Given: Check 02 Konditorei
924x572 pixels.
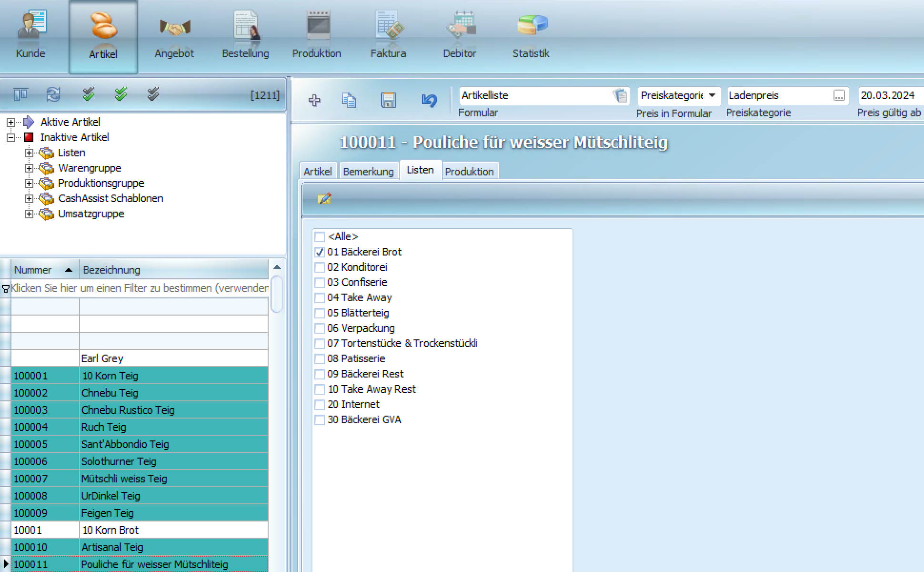Looking at the screenshot, I should (320, 267).
